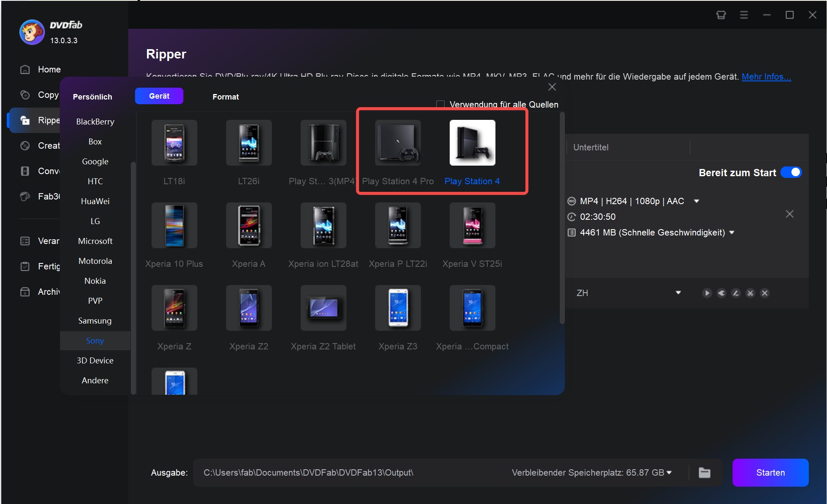Enable Verwendung für alle Quellen checkbox

tap(440, 104)
